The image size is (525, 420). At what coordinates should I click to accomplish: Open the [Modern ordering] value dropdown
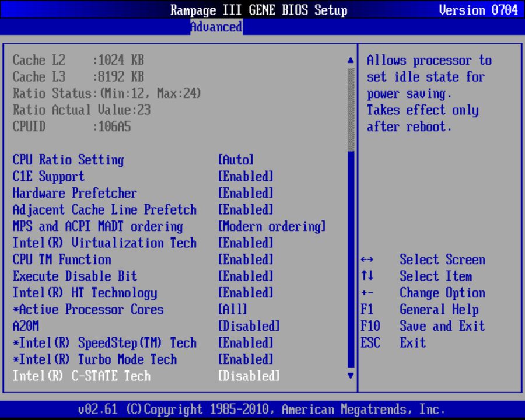point(272,226)
